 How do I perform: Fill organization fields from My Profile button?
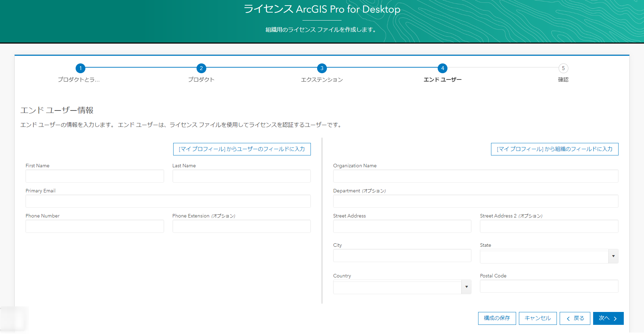(554, 149)
